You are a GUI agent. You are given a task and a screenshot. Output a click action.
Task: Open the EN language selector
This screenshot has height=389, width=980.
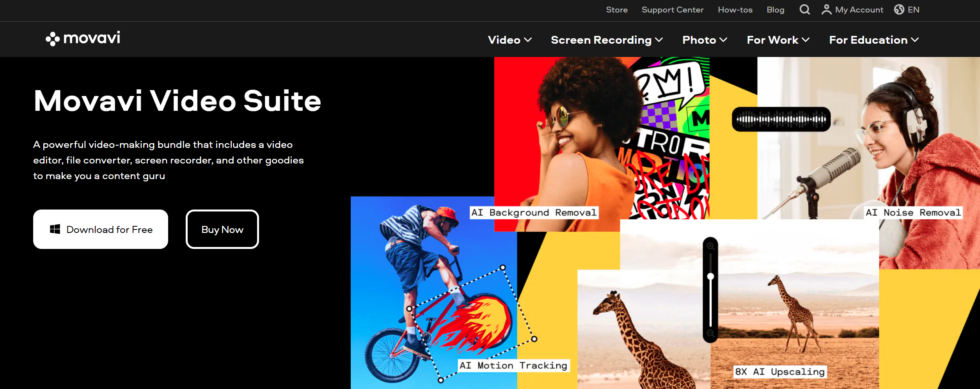[907, 9]
